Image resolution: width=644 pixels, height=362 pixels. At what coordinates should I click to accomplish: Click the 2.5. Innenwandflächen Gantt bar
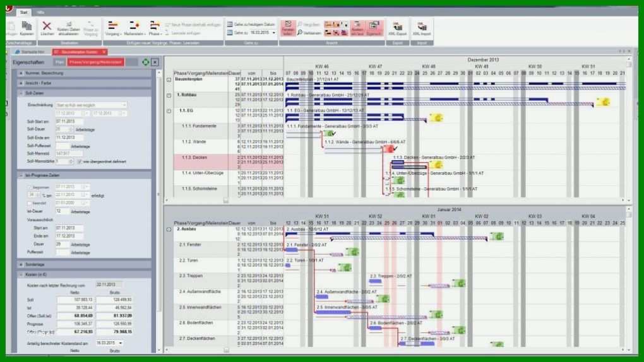point(333,312)
